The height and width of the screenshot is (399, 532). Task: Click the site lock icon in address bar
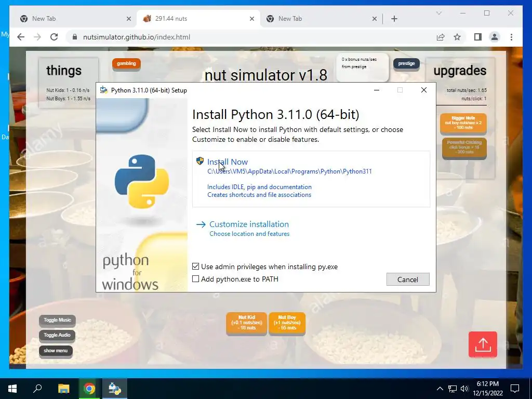pyautogui.click(x=75, y=37)
